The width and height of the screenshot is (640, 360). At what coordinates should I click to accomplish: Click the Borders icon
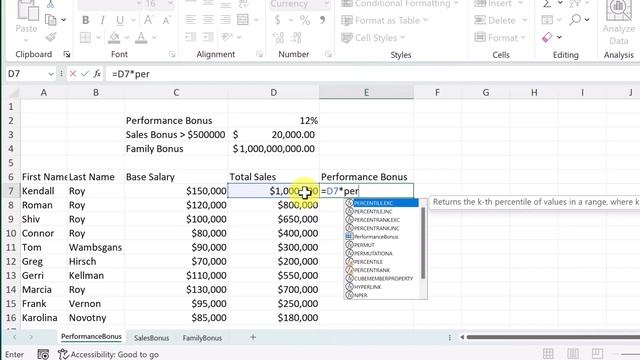[85, 38]
